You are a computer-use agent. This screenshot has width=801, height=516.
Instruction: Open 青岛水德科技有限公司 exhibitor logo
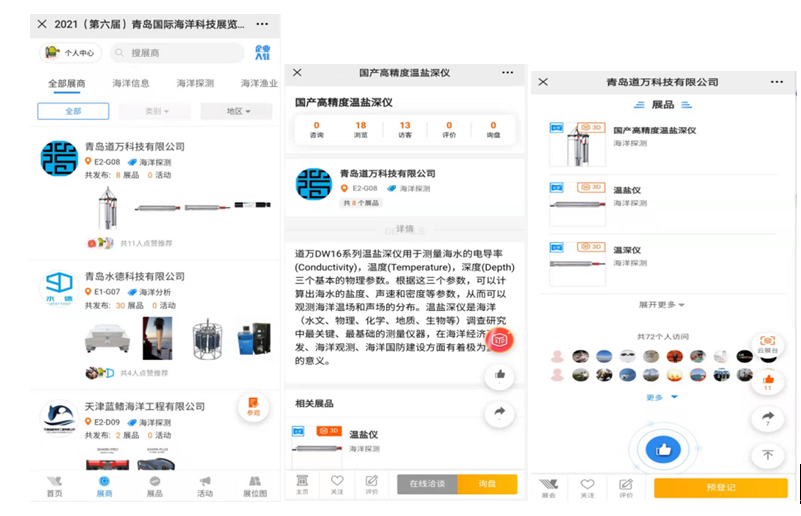pos(59,288)
